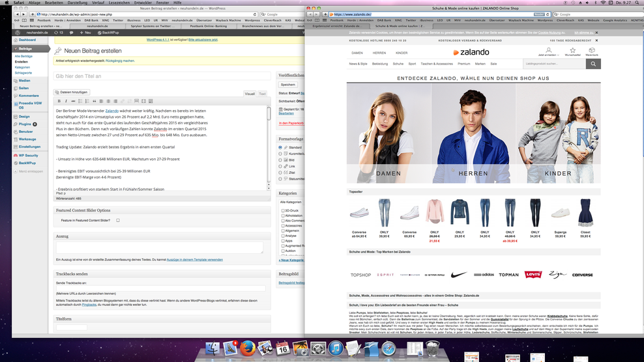Go back in the WordPress Safari window
This screenshot has height=362, width=644.
point(17,14)
